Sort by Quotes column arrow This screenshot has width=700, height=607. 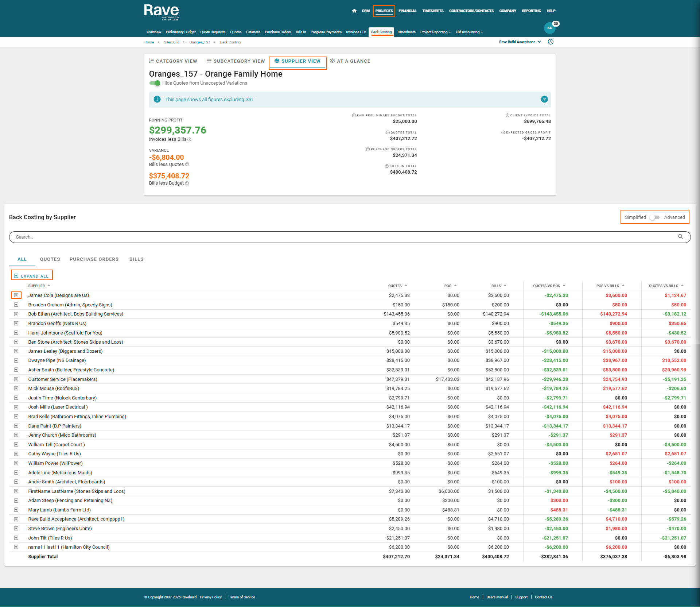406,286
